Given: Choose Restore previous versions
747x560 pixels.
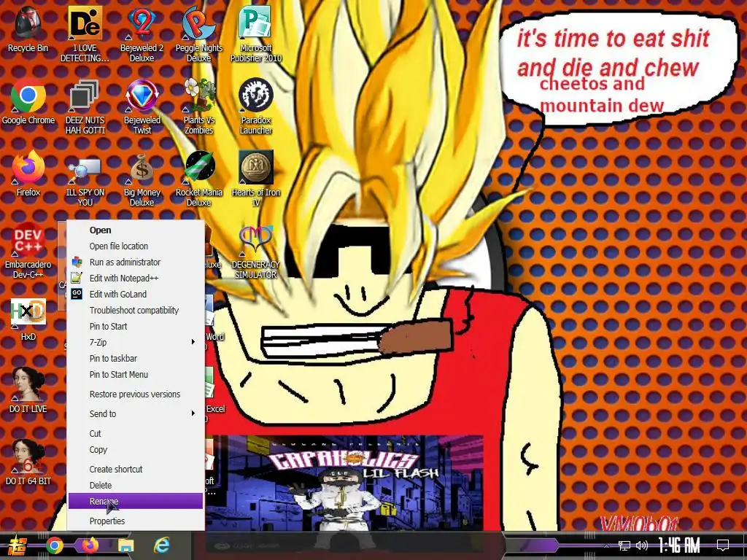Looking at the screenshot, I should (135, 394).
